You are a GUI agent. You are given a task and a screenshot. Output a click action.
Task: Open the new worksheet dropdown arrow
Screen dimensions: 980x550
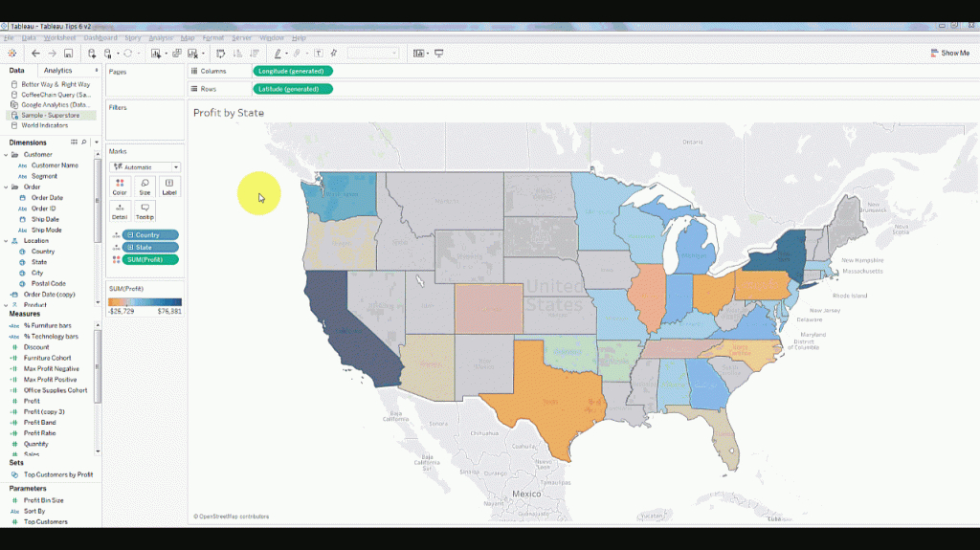[x=166, y=54]
